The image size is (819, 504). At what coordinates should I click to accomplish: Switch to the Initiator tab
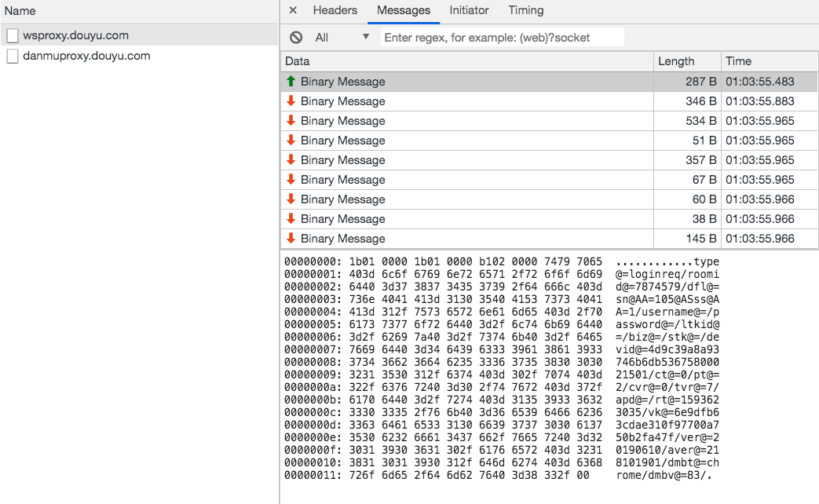(x=469, y=11)
